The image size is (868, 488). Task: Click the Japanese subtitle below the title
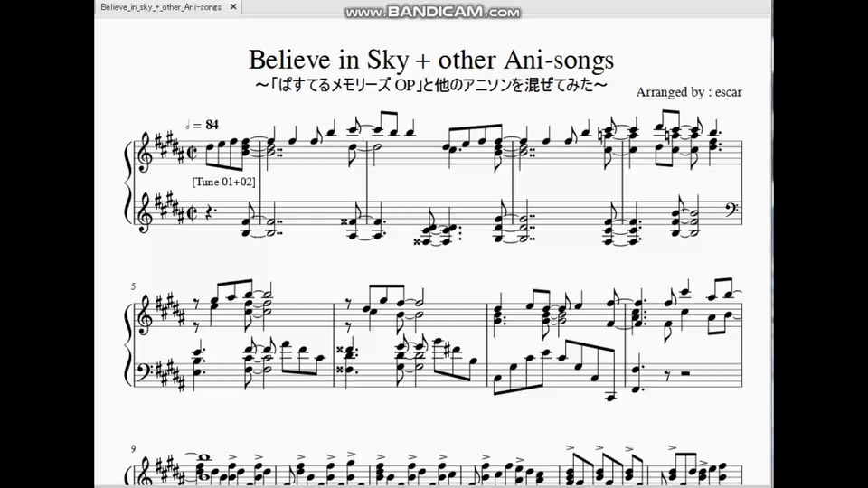tap(431, 85)
